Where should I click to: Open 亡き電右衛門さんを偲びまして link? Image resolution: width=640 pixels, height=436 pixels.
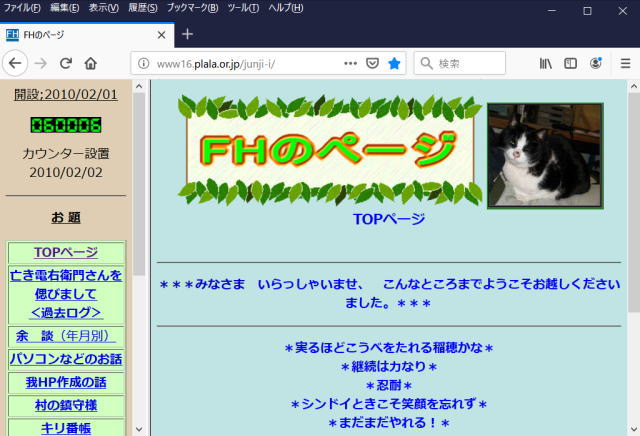click(x=66, y=294)
